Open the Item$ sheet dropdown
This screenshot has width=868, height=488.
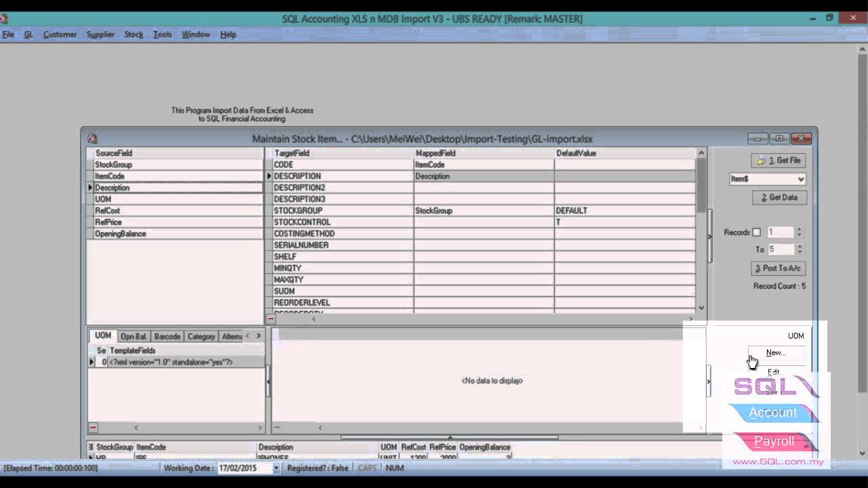pyautogui.click(x=801, y=180)
